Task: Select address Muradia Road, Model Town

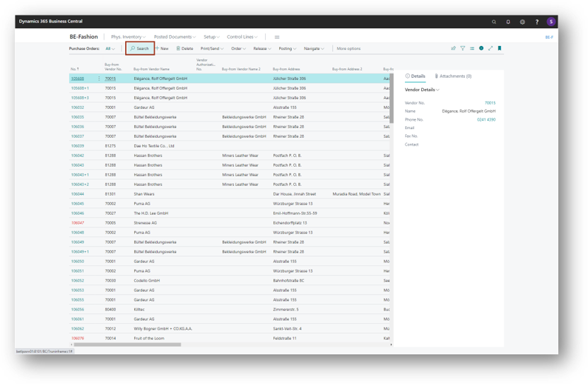Action: point(357,193)
